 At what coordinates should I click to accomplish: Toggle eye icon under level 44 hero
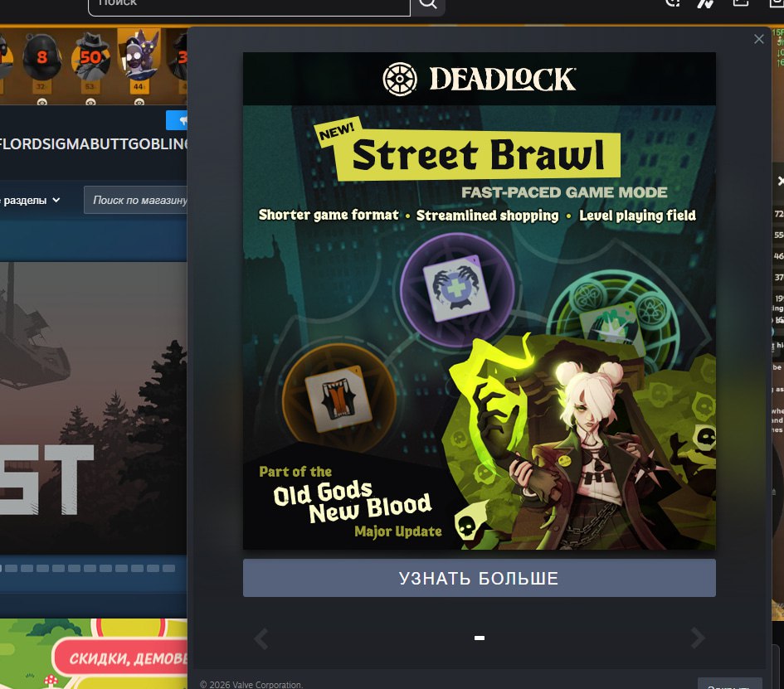139,103
